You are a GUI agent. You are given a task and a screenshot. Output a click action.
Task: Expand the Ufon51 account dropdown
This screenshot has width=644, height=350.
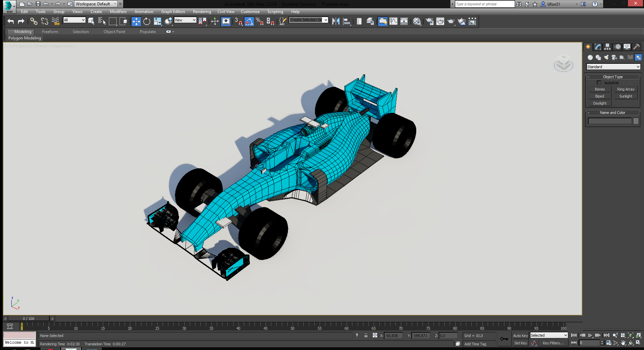tap(577, 4)
